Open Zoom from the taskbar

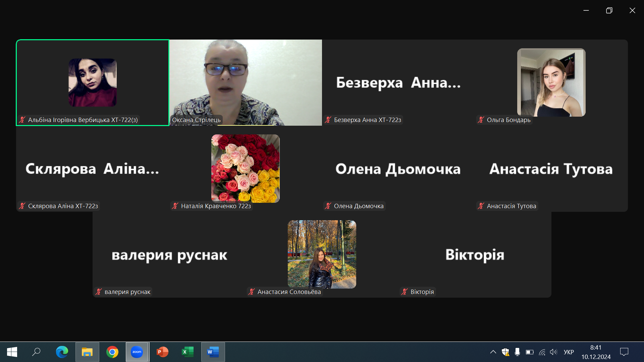point(137,352)
